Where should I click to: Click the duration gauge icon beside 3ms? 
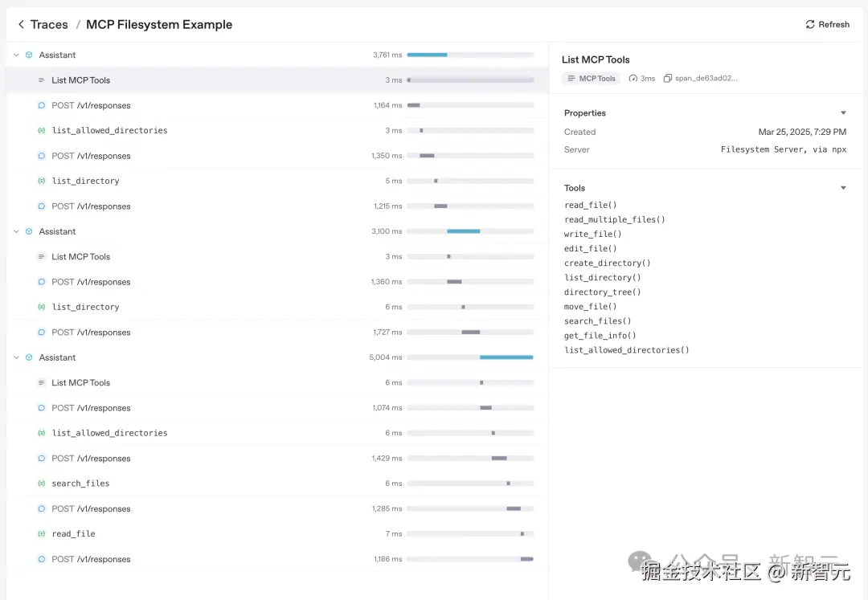pyautogui.click(x=633, y=79)
